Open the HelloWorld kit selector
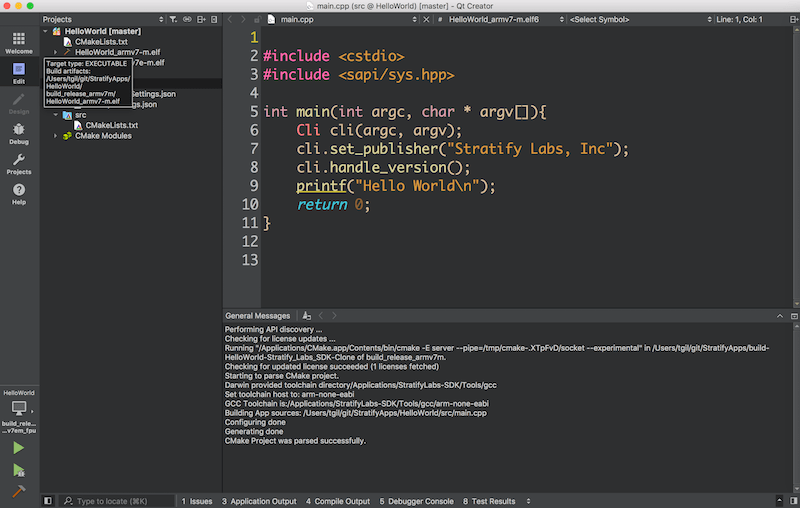800x508 pixels. click(x=19, y=411)
